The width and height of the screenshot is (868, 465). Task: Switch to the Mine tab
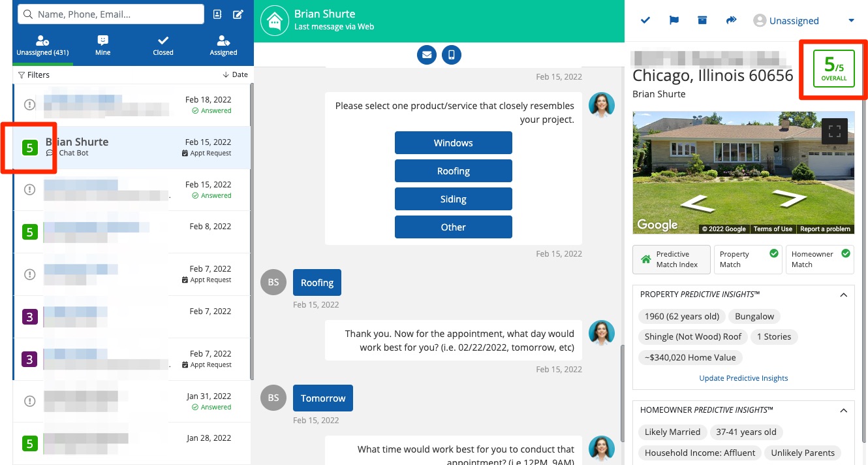[102, 45]
